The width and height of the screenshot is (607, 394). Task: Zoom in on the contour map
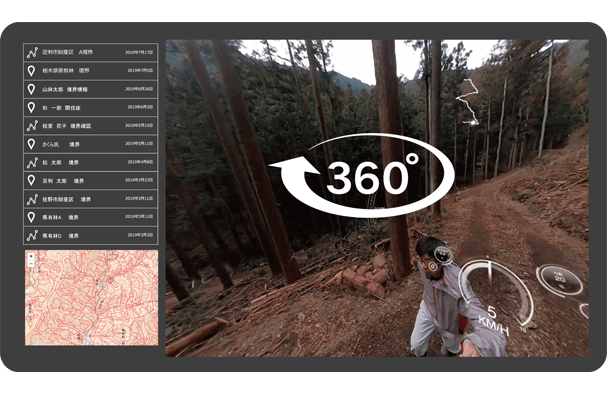(31, 256)
